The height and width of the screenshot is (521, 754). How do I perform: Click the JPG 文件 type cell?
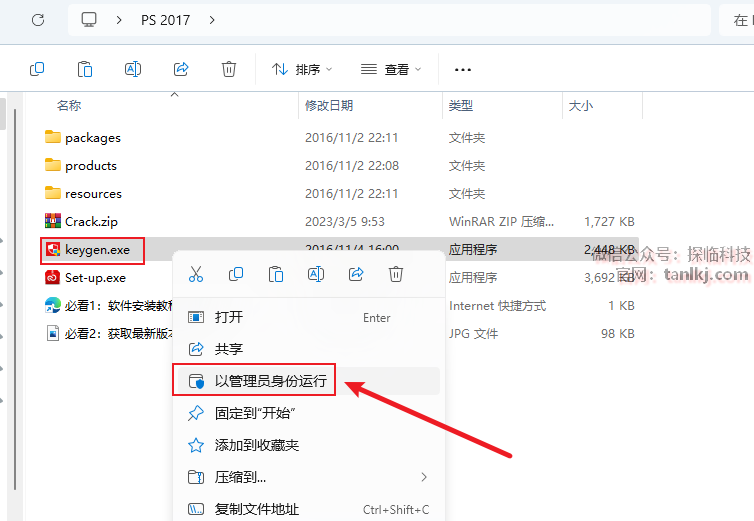click(x=473, y=333)
